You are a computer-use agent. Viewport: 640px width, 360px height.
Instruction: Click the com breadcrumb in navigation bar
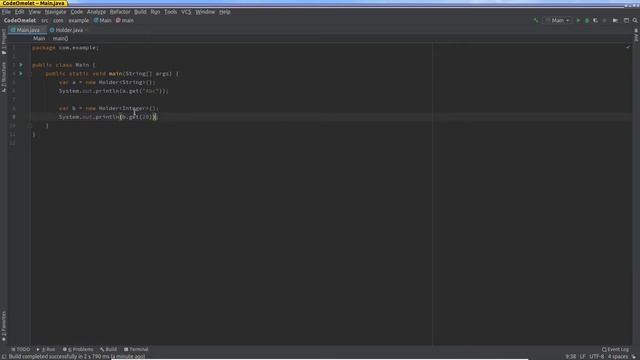click(58, 20)
